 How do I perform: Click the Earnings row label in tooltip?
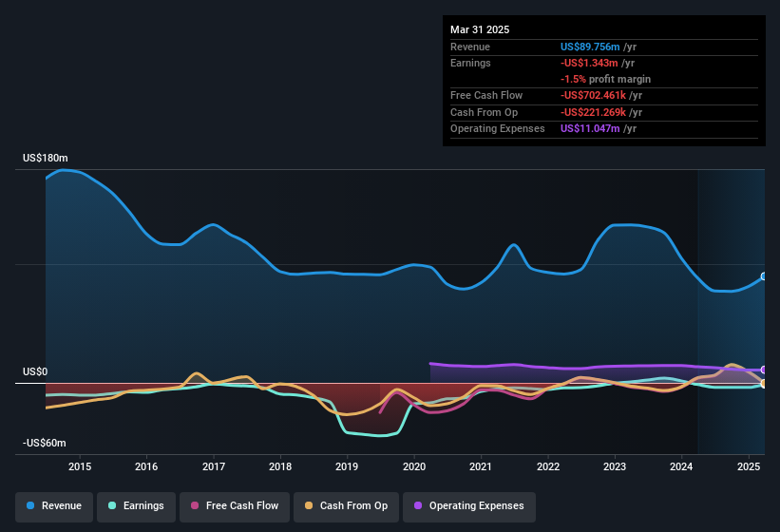[470, 63]
